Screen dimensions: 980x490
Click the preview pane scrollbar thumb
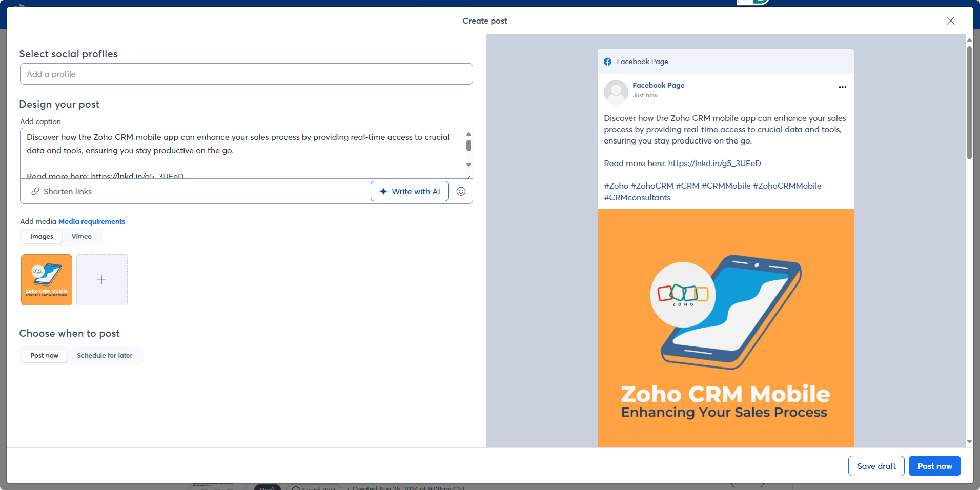pos(969,103)
